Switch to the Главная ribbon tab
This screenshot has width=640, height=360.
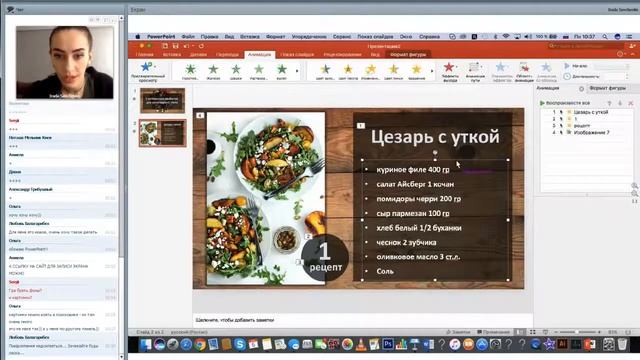click(x=144, y=54)
